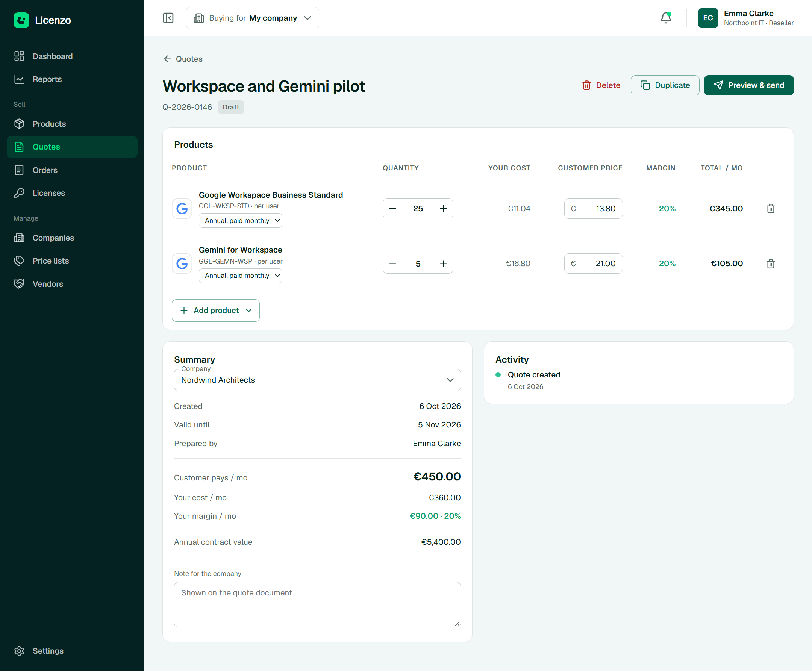Open Licenses in the sidebar

[72, 193]
